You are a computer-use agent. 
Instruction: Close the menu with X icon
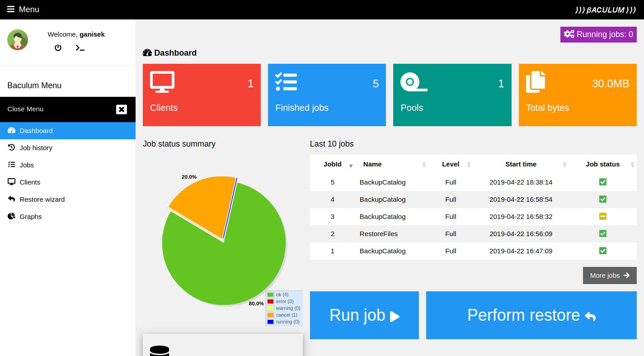point(122,109)
